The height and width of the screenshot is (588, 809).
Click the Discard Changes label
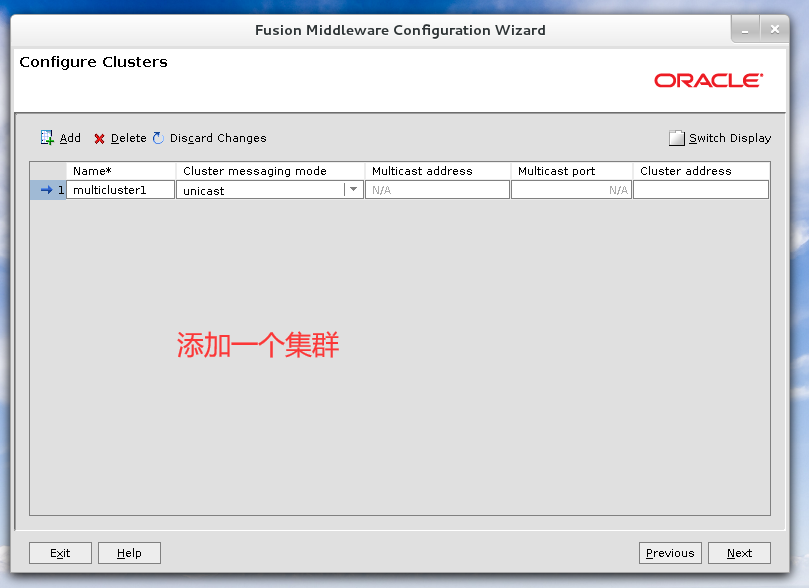point(218,138)
